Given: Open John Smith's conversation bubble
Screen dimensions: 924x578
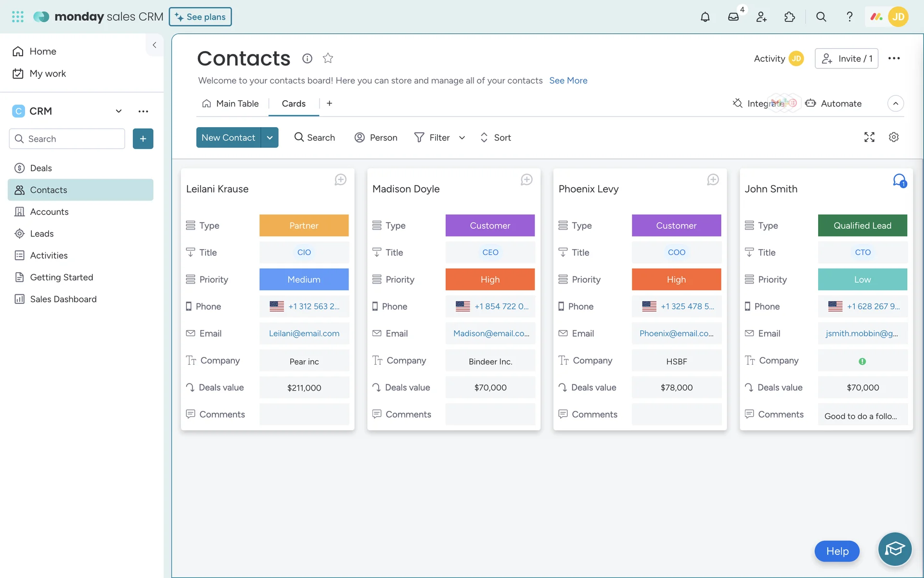Looking at the screenshot, I should pos(899,181).
